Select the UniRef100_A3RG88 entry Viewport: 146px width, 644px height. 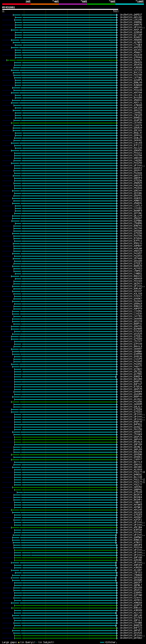pos(131,67)
